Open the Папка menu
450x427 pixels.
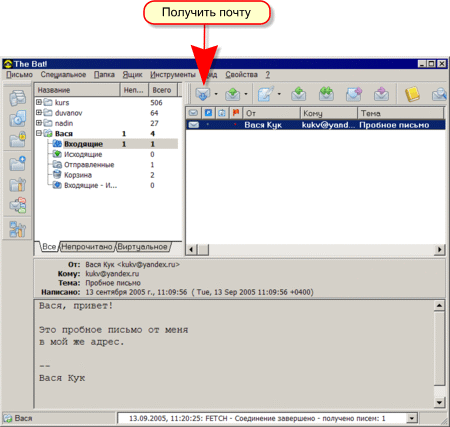(104, 75)
